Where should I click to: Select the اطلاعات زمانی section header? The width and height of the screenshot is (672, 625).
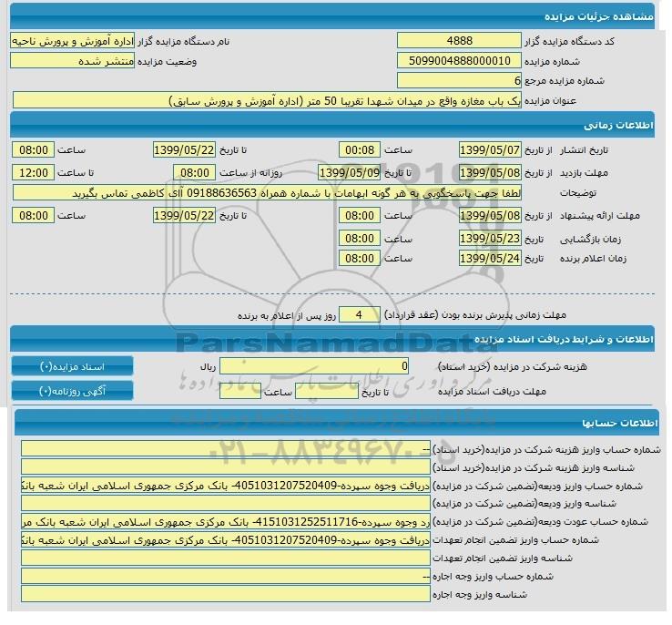332,125
